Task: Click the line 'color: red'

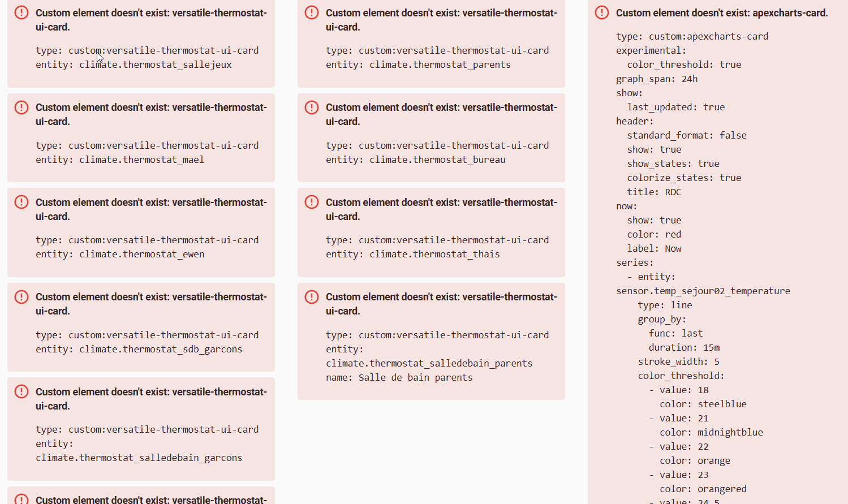Action: click(654, 234)
